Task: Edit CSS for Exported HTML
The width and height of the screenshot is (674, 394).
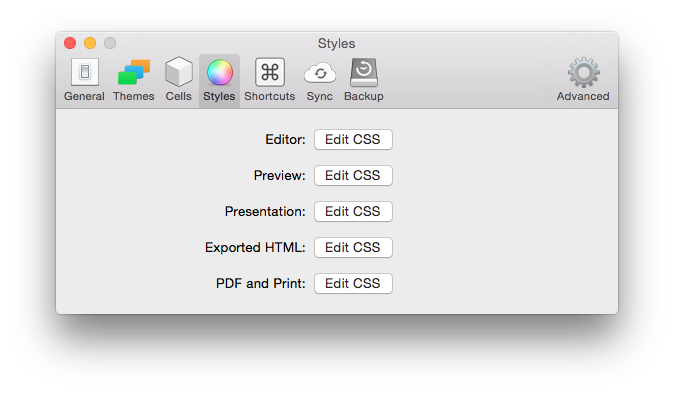Action: 353,247
